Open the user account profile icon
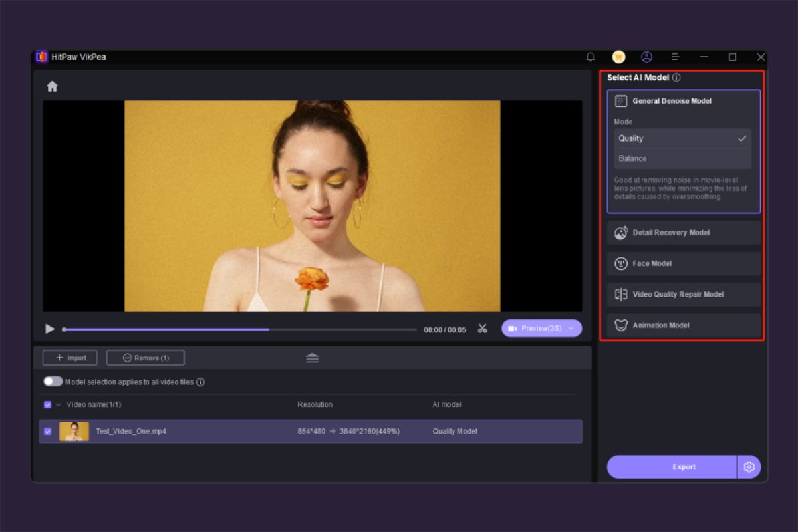 [x=646, y=57]
